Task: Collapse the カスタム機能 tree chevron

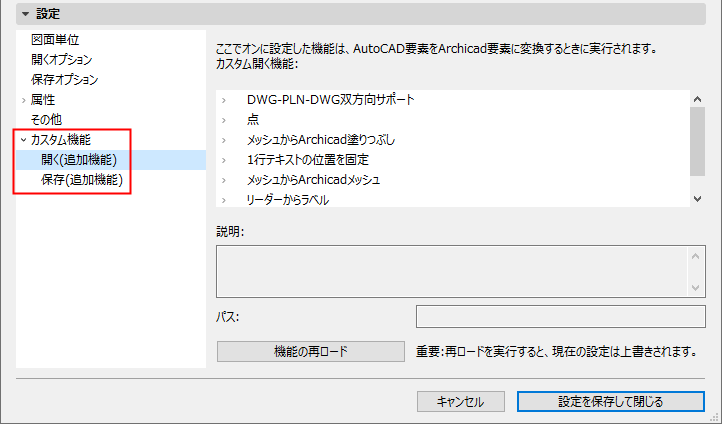Action: point(23,139)
